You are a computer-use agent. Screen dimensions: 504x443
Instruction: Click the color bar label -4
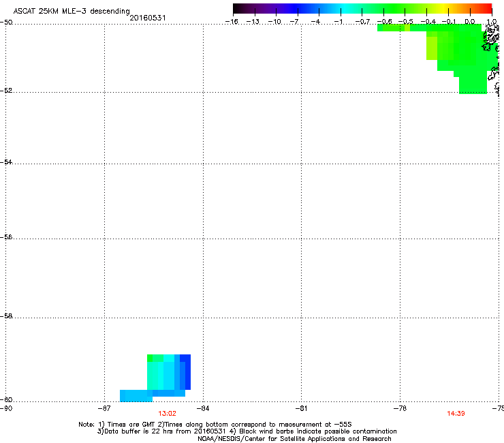315,22
